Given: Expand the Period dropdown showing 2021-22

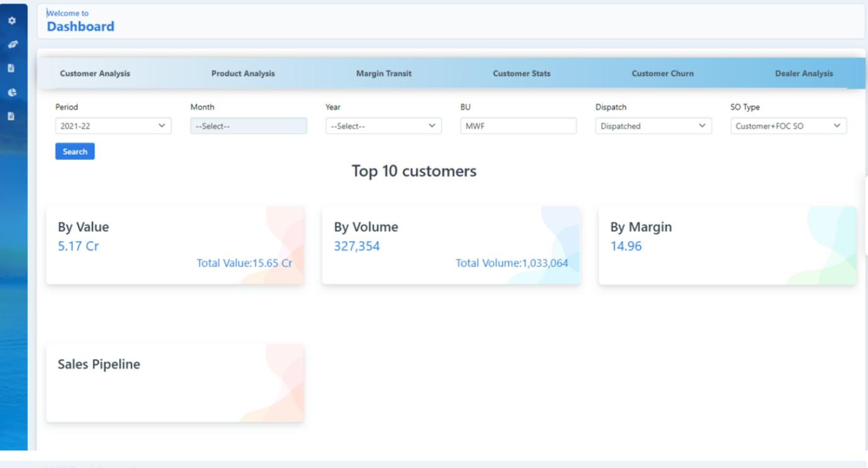Looking at the screenshot, I should 113,126.
